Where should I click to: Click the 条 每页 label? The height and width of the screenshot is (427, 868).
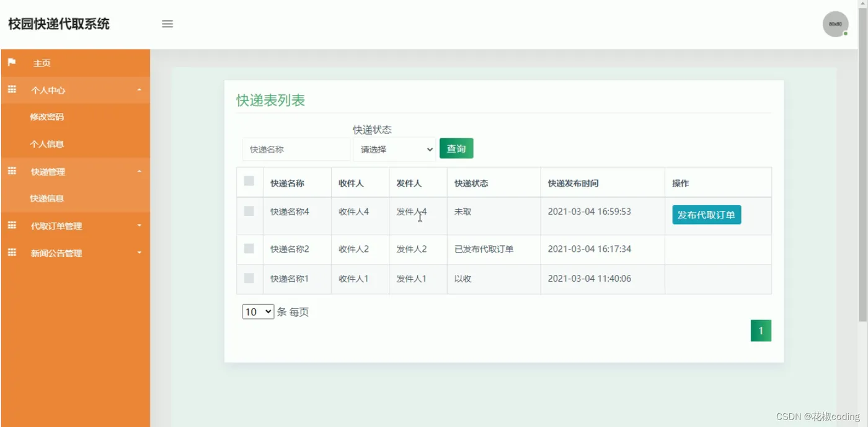coord(293,312)
